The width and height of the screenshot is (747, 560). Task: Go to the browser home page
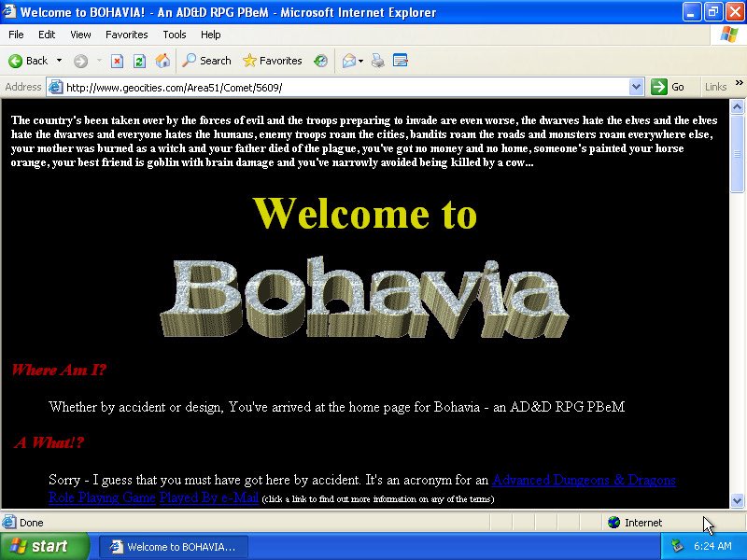click(x=161, y=61)
